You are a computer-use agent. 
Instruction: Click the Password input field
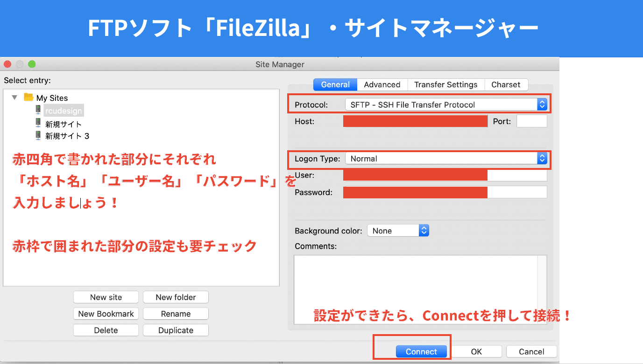(x=445, y=192)
